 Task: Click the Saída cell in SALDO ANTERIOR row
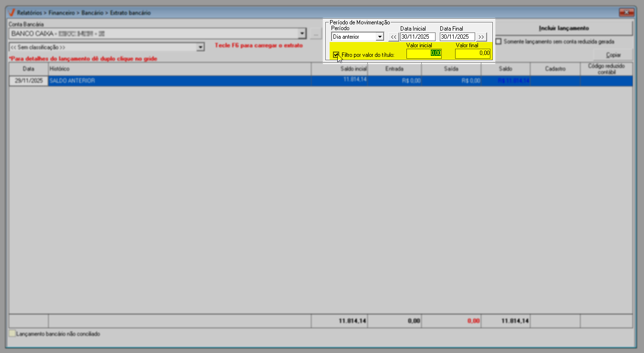451,81
